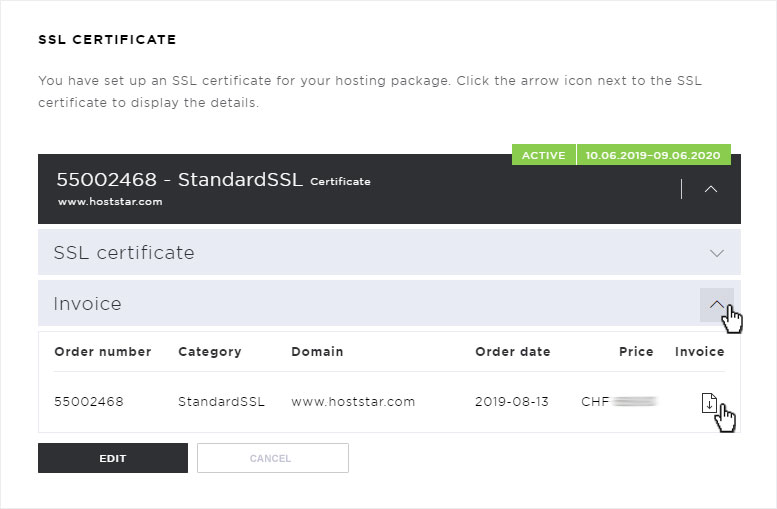Click the www.hoststar.com domain in header
Image resolution: width=777 pixels, height=509 pixels.
(110, 202)
